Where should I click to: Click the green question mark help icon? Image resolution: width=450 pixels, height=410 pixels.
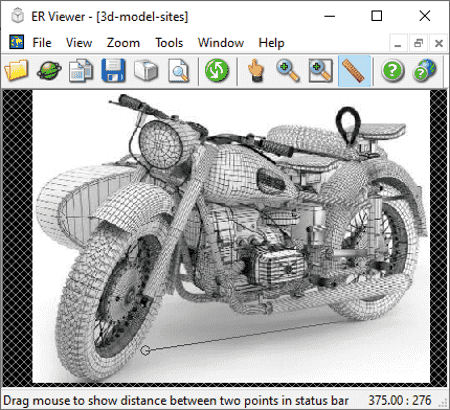393,70
